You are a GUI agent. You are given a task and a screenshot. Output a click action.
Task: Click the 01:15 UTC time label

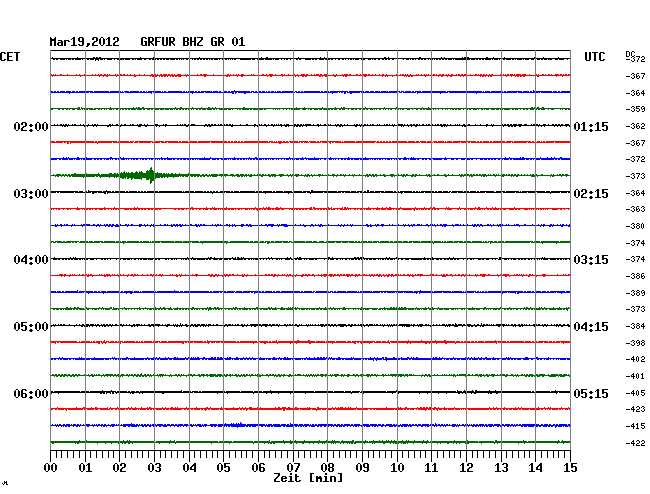(591, 126)
